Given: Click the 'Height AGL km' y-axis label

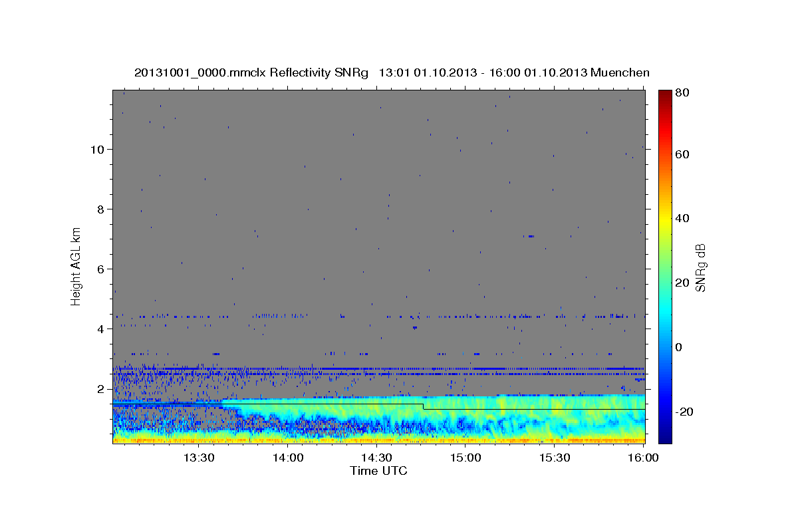Looking at the screenshot, I should (76, 265).
